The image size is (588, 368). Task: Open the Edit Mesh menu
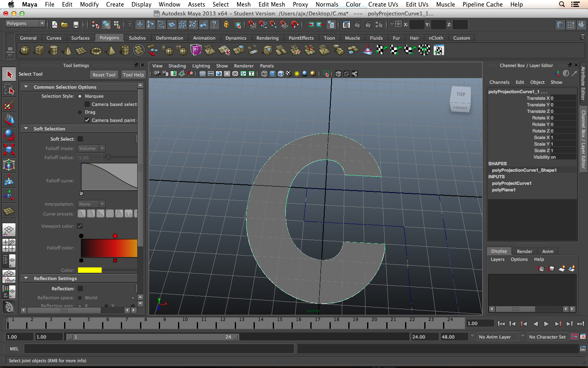pyautogui.click(x=272, y=4)
